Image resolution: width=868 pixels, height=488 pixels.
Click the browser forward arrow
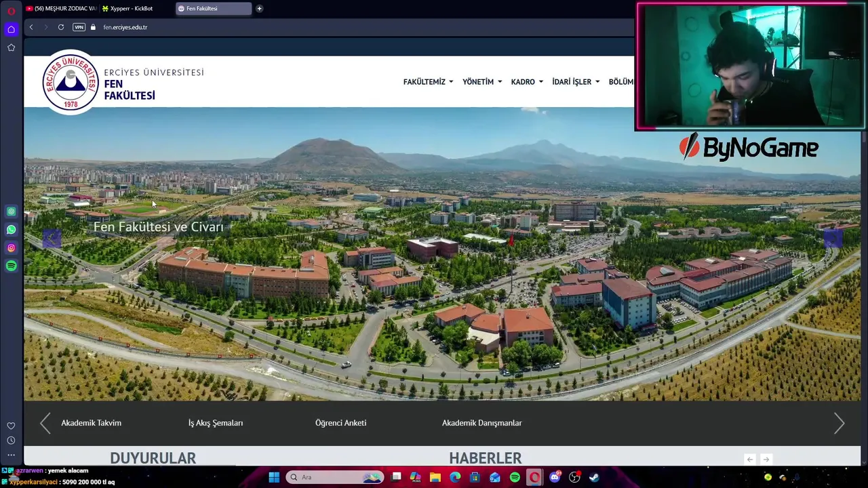pyautogui.click(x=45, y=27)
